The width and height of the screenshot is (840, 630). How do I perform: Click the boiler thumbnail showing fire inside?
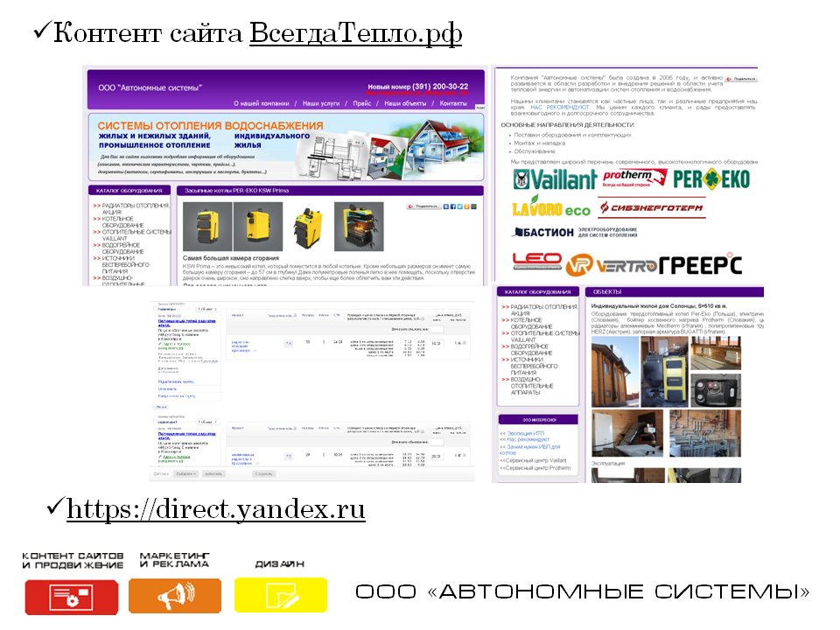[359, 227]
